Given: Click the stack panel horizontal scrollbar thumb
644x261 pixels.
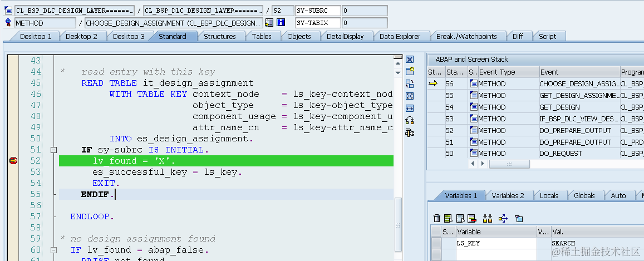Looking at the screenshot, I should coord(509,164).
